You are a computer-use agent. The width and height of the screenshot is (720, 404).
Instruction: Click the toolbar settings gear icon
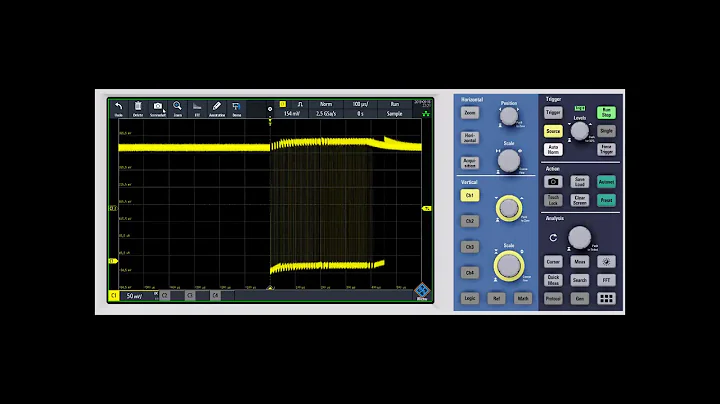click(x=270, y=109)
